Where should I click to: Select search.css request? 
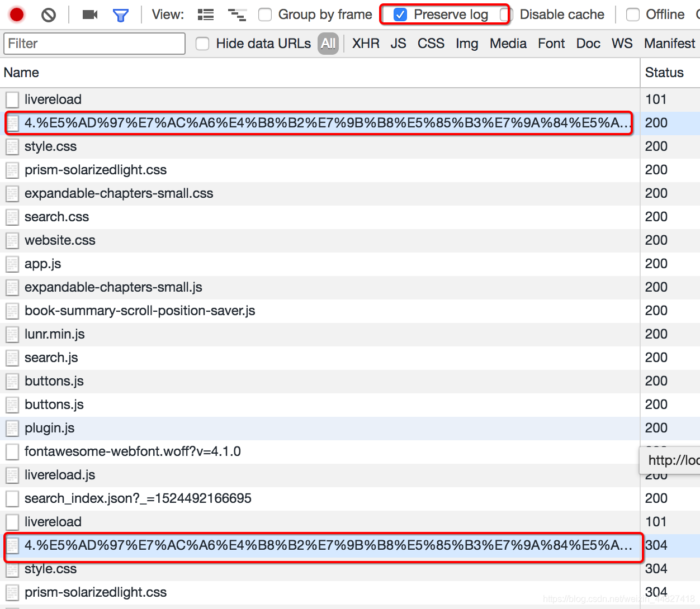coord(350,217)
